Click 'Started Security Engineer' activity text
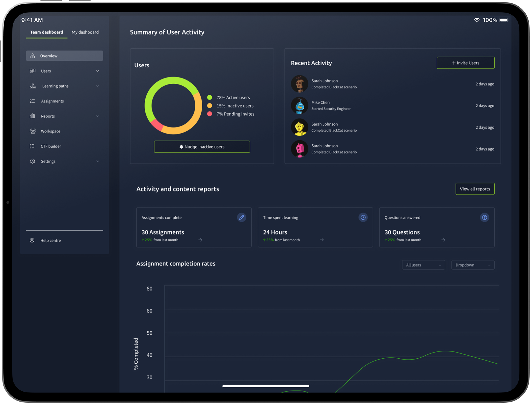The width and height of the screenshot is (532, 403). [x=331, y=109]
